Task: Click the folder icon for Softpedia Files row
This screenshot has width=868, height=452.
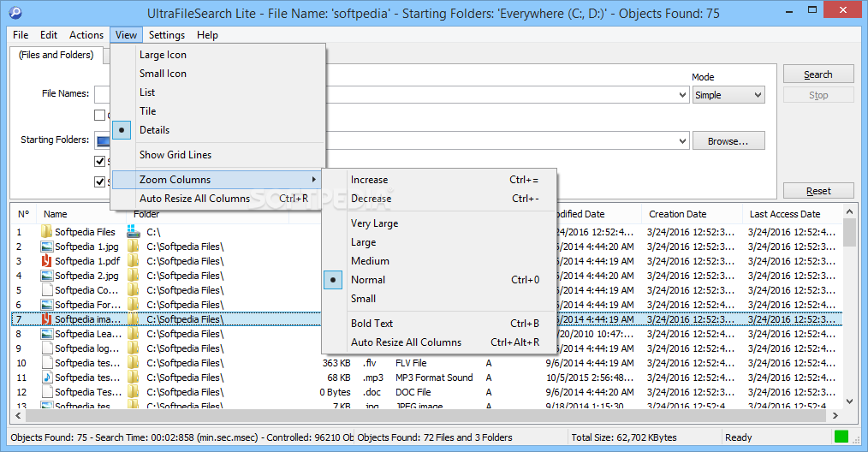Action: [46, 231]
